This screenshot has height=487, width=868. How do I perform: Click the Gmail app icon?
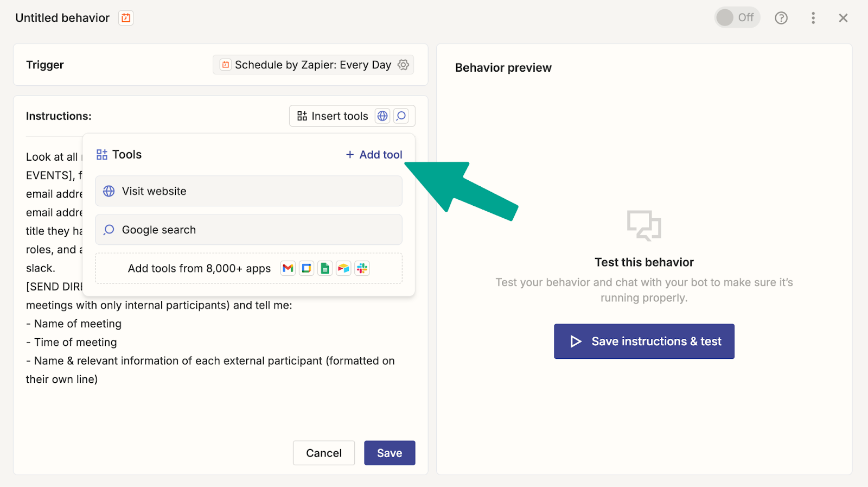288,268
